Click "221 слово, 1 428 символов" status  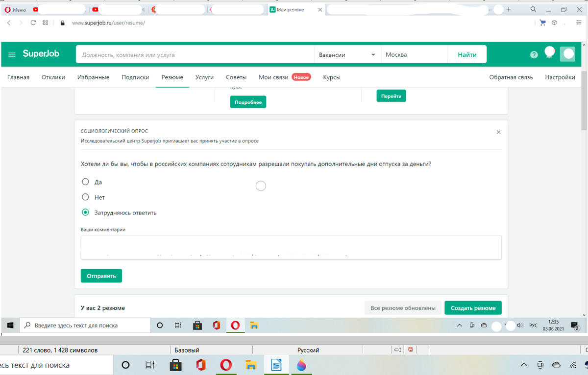60,350
